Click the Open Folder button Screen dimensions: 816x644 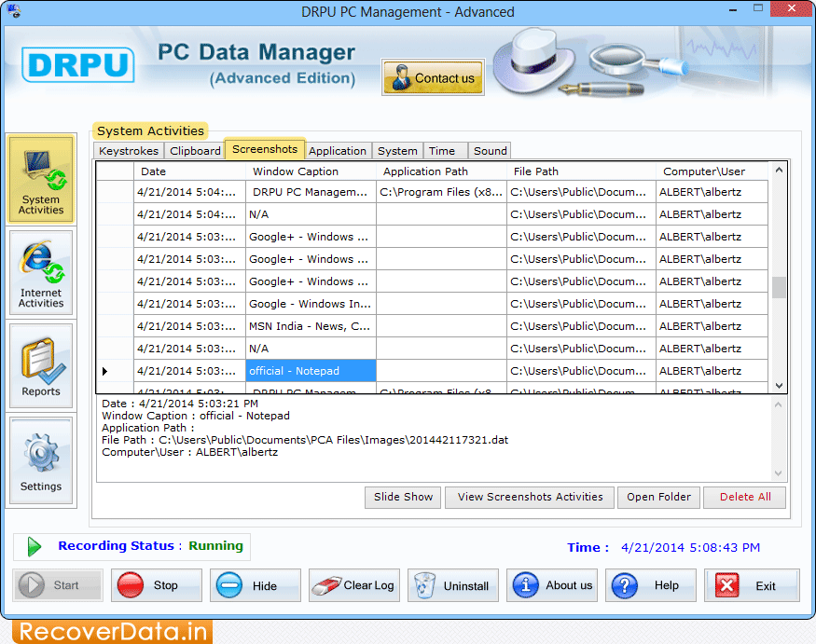658,497
